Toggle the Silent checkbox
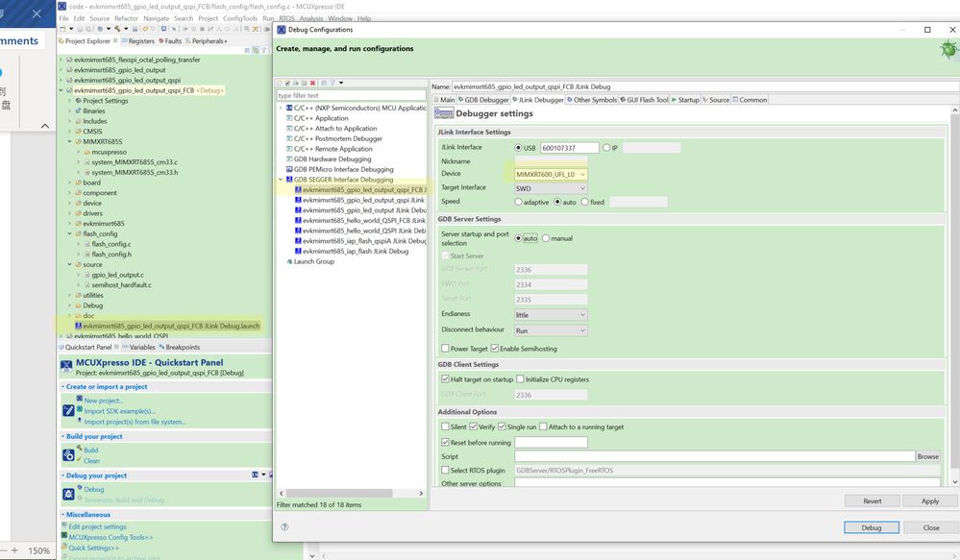The height and width of the screenshot is (560, 960). (445, 426)
